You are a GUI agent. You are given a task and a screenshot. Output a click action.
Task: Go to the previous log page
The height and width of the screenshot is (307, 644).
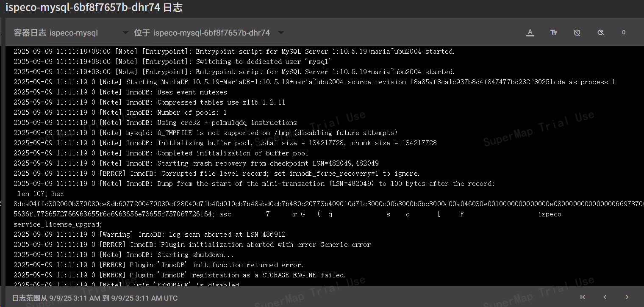[x=605, y=297]
